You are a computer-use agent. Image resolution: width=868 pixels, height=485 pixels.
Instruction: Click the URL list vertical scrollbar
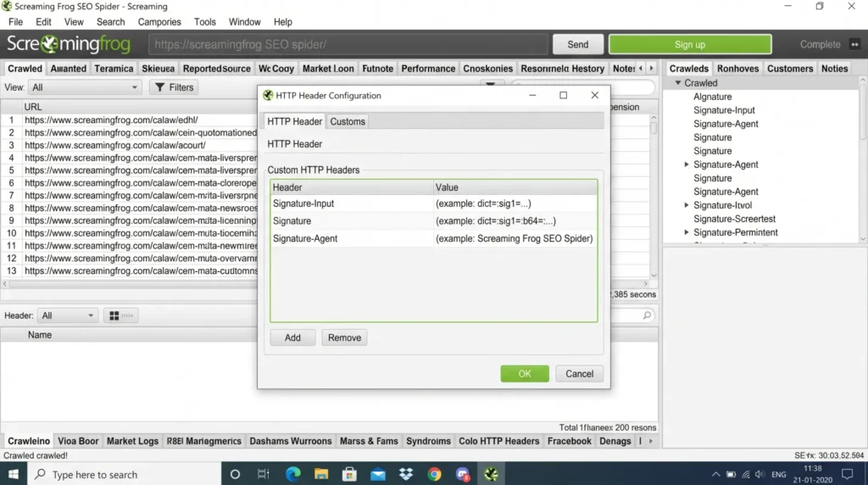654,196
